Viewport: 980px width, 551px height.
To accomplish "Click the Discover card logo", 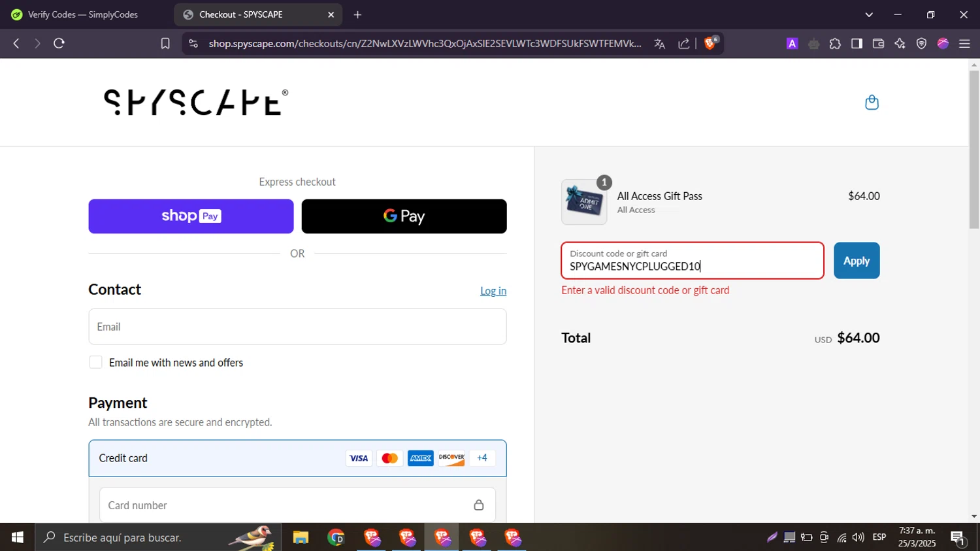I will click(451, 458).
